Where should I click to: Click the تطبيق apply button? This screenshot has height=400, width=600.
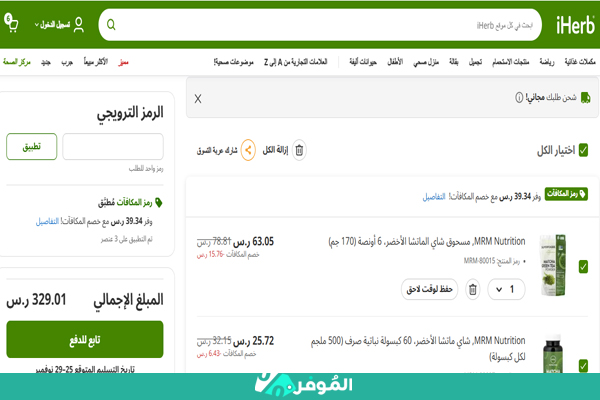[31, 147]
